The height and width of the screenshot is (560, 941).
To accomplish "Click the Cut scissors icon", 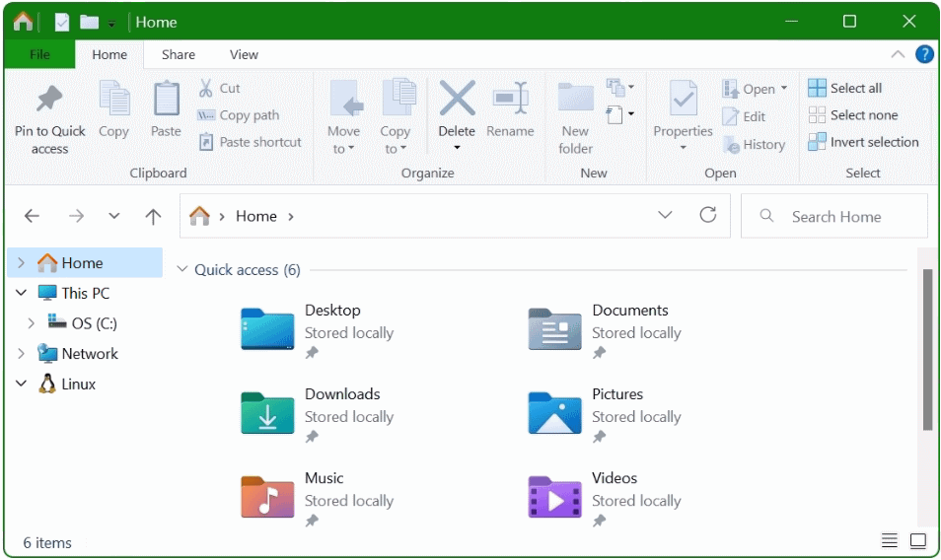I will pos(205,88).
